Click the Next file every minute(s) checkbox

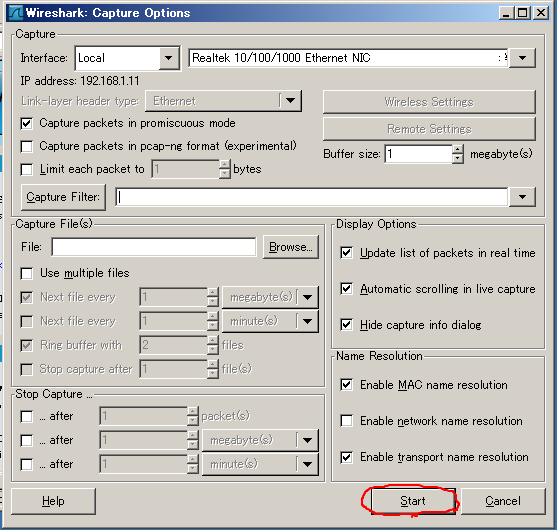pyautogui.click(x=27, y=321)
